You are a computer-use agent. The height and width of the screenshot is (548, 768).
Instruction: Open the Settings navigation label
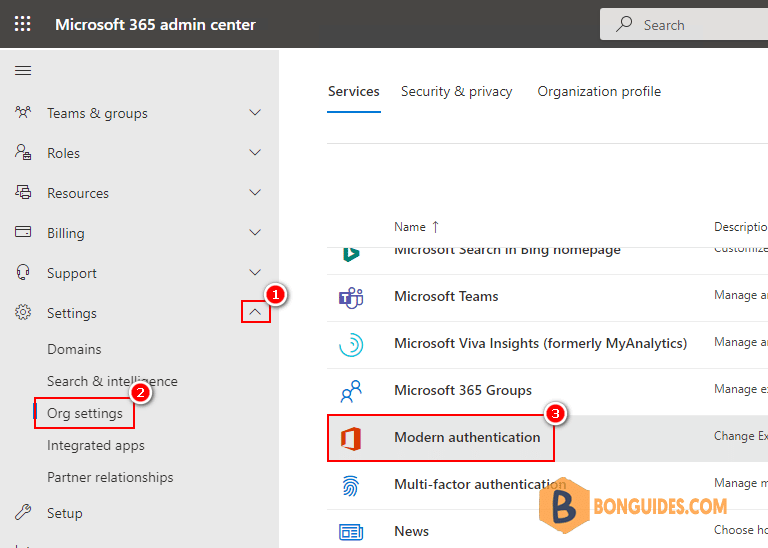click(x=72, y=313)
